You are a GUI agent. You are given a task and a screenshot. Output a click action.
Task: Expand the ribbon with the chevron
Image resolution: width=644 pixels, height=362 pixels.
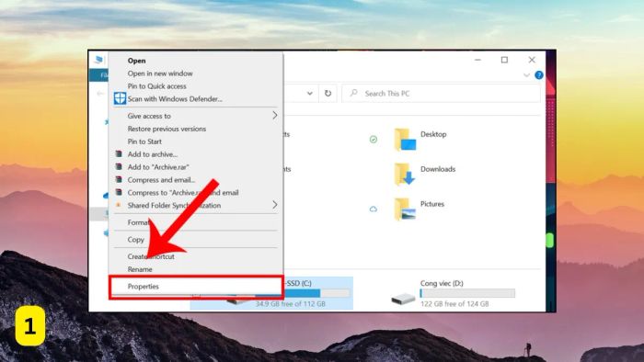coord(526,75)
